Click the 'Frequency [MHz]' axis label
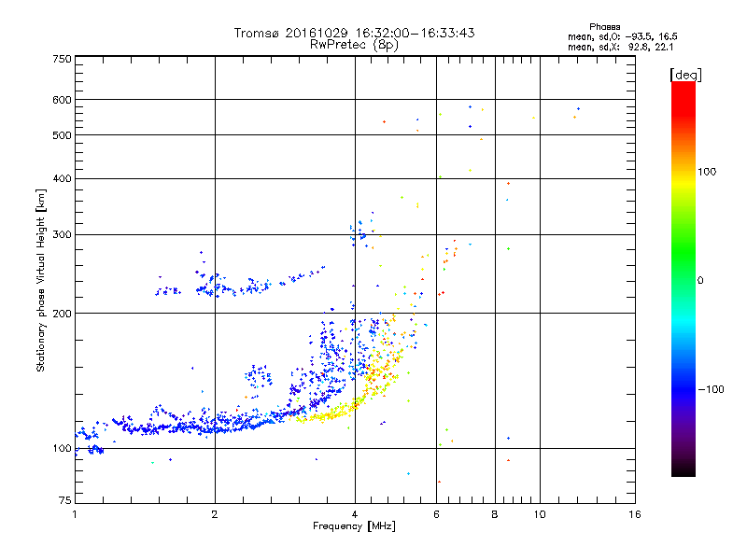 click(354, 526)
